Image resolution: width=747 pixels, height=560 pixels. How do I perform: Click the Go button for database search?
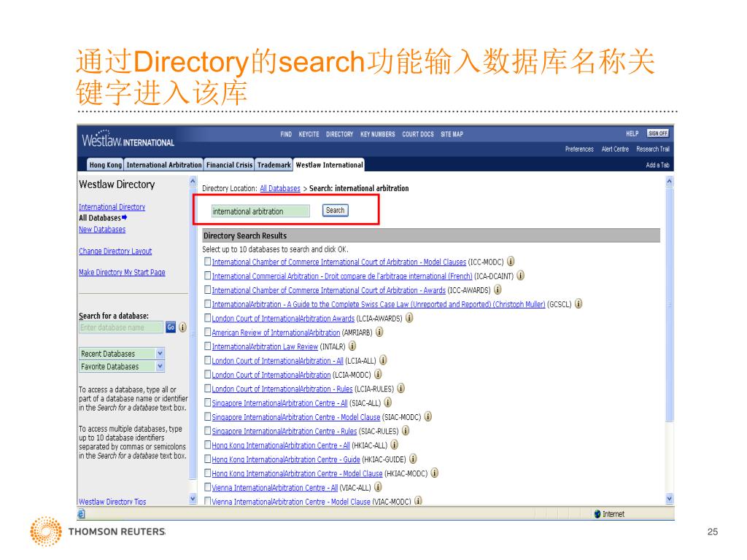click(x=171, y=327)
